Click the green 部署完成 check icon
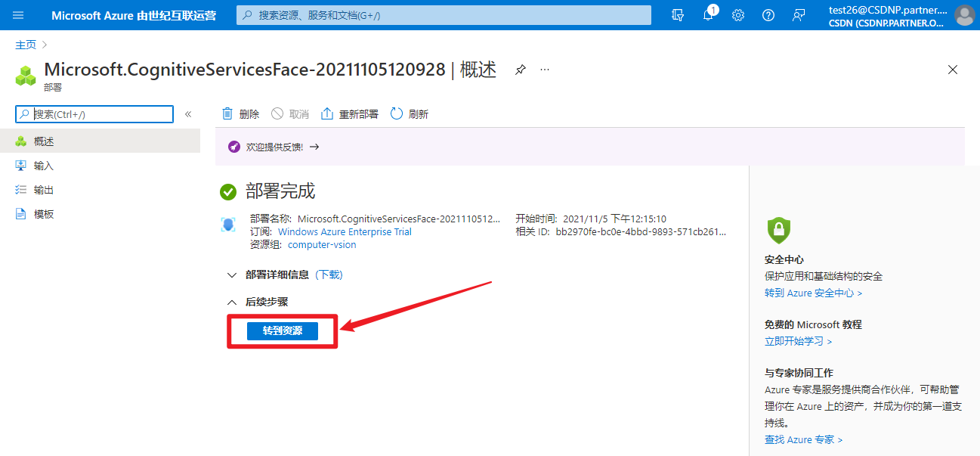This screenshot has width=980, height=456. [x=228, y=192]
